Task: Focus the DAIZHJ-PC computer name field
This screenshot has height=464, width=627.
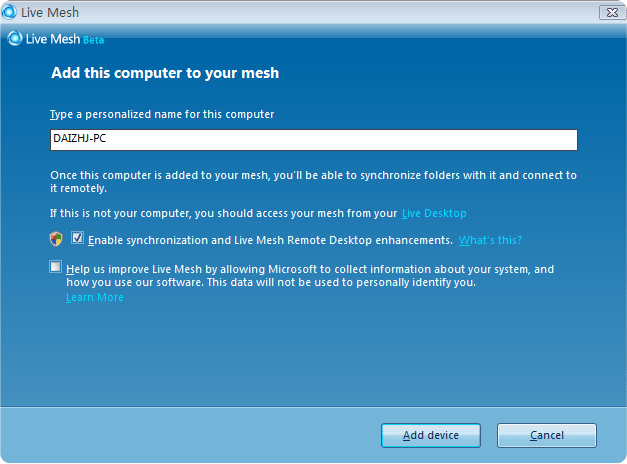Action: pyautogui.click(x=314, y=140)
